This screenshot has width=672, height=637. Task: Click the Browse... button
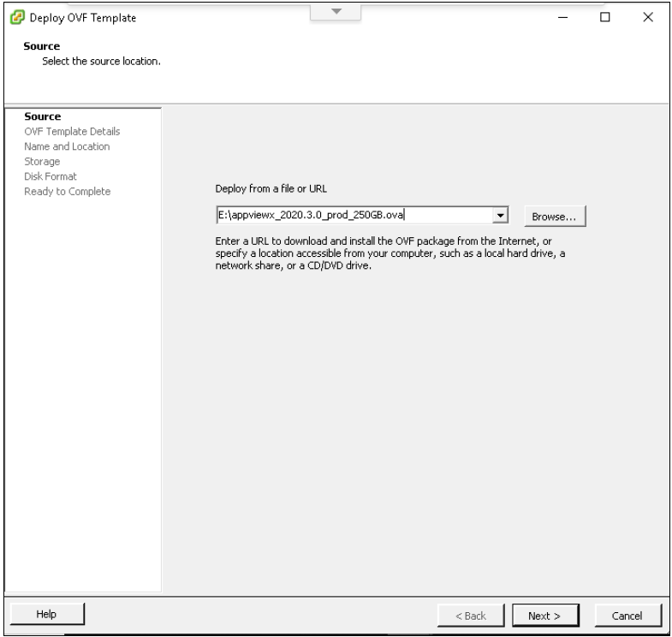[x=555, y=216]
